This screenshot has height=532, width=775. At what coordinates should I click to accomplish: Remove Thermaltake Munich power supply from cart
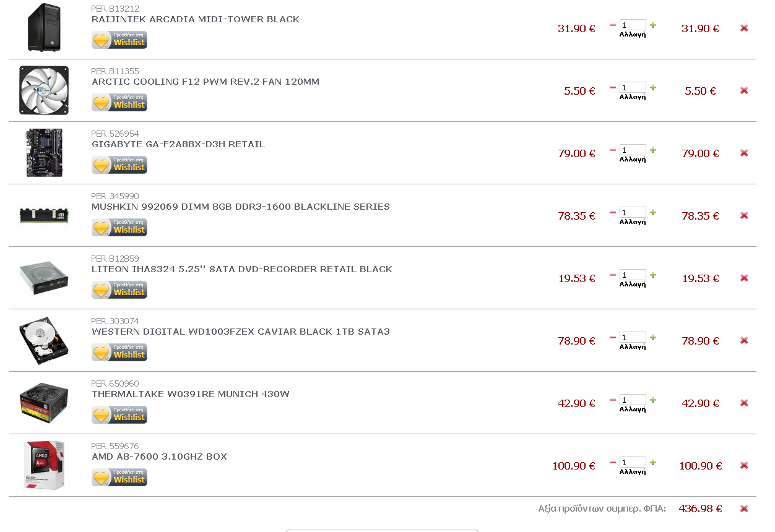[x=744, y=403]
